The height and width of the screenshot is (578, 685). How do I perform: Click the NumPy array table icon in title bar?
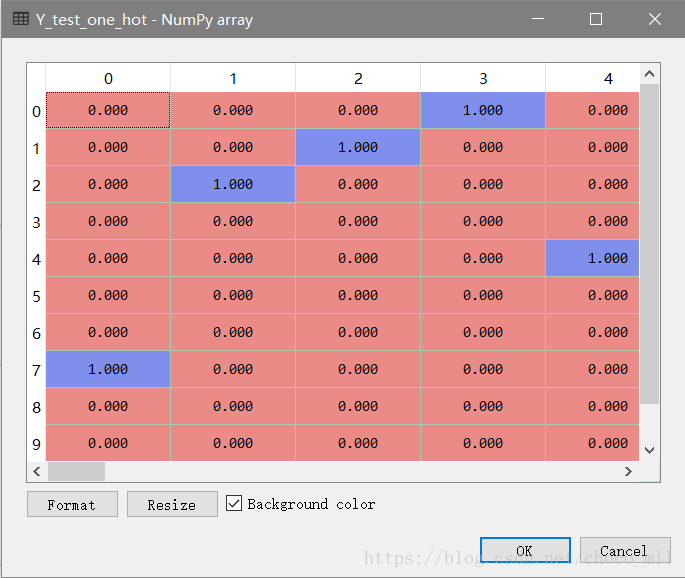(x=21, y=19)
